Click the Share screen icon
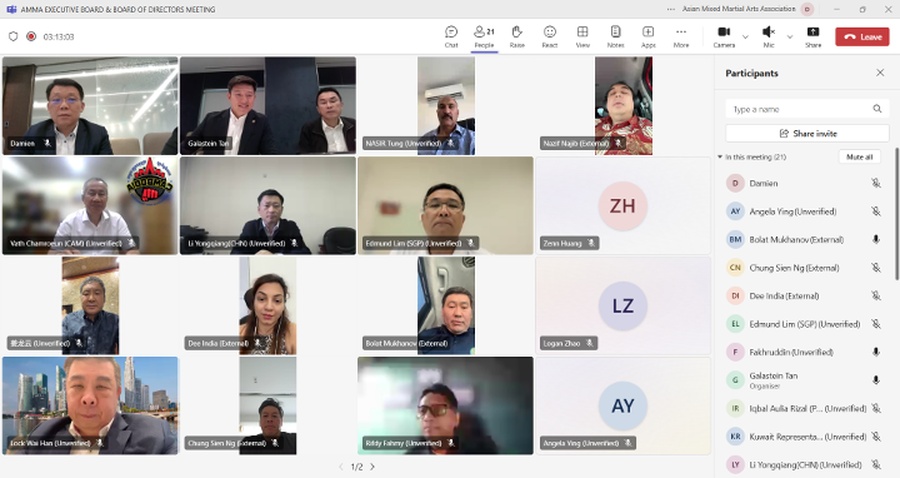Screen dimensions: 900x478 [813, 36]
